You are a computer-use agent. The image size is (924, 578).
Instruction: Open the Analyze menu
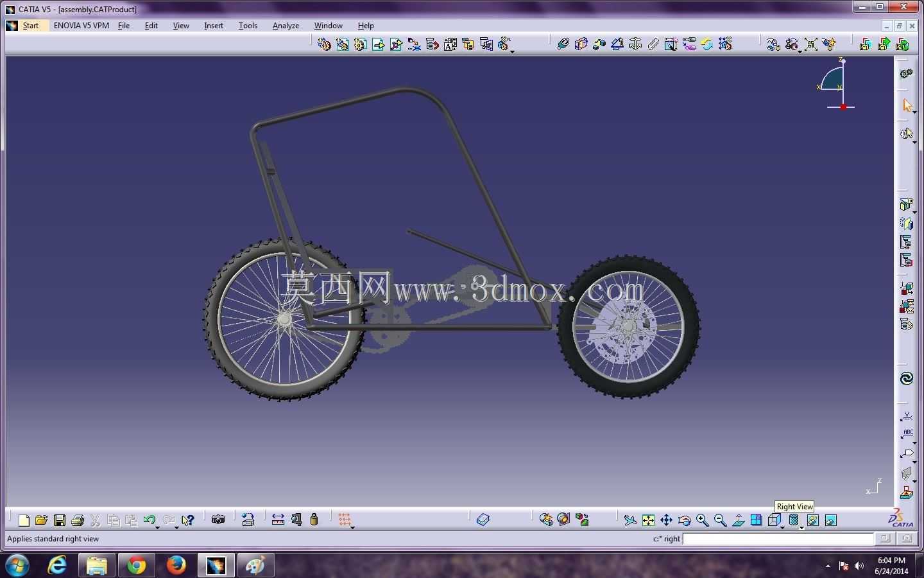click(286, 26)
